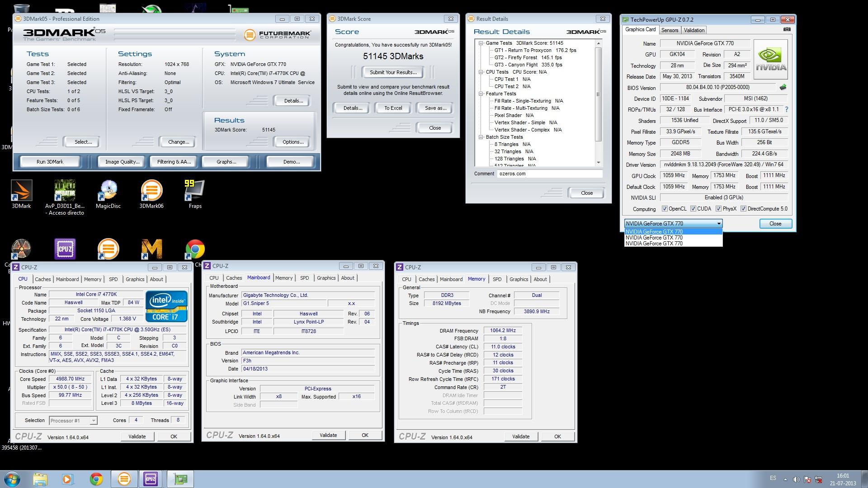Select the second NVIDIA GeForce GTX 770 entry
Screen dimensions: 868x488
click(673, 238)
